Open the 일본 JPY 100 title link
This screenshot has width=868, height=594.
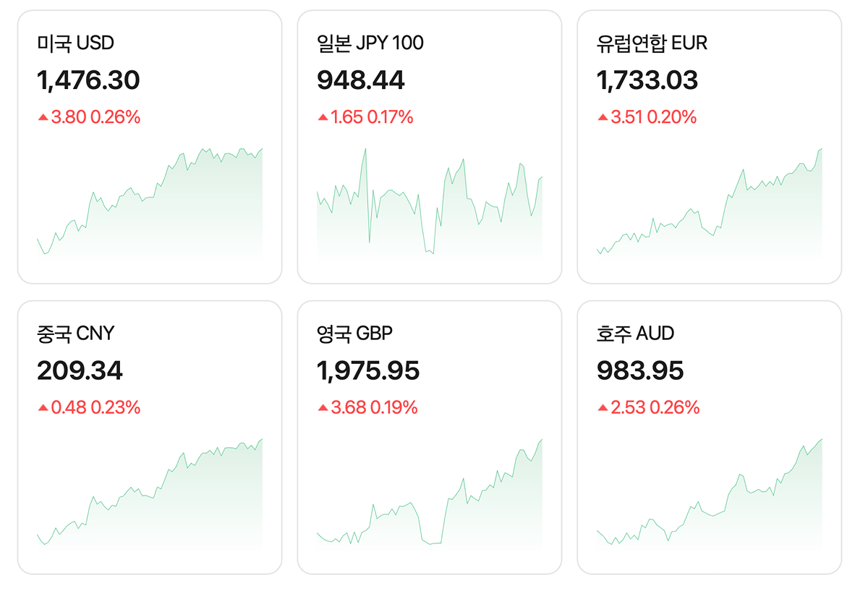pos(370,43)
